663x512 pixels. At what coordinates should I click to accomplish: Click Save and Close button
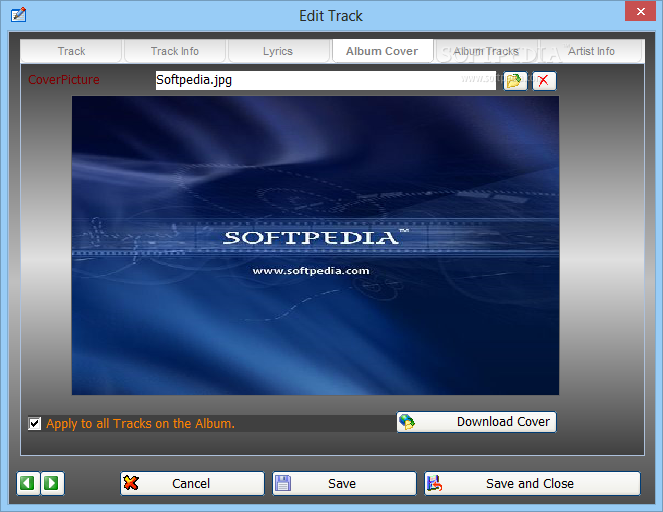(532, 483)
